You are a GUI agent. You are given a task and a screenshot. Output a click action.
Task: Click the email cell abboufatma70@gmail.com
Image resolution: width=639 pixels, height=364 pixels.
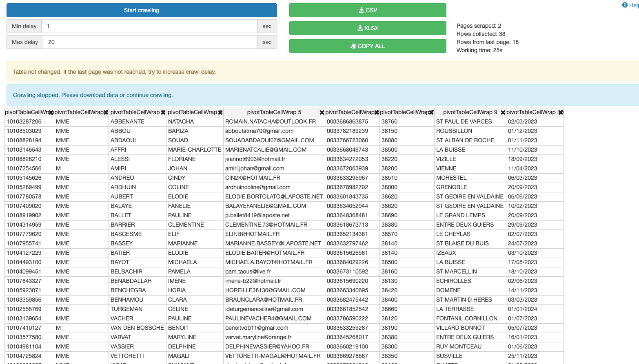(259, 131)
